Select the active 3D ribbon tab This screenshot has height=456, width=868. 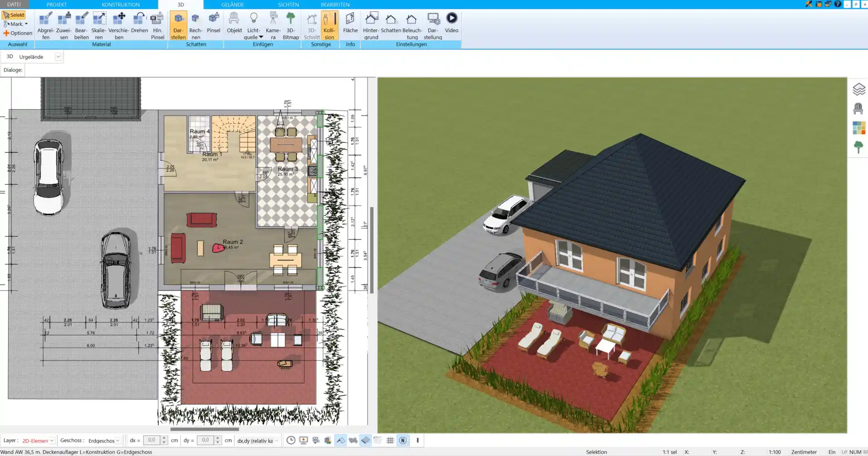(181, 5)
